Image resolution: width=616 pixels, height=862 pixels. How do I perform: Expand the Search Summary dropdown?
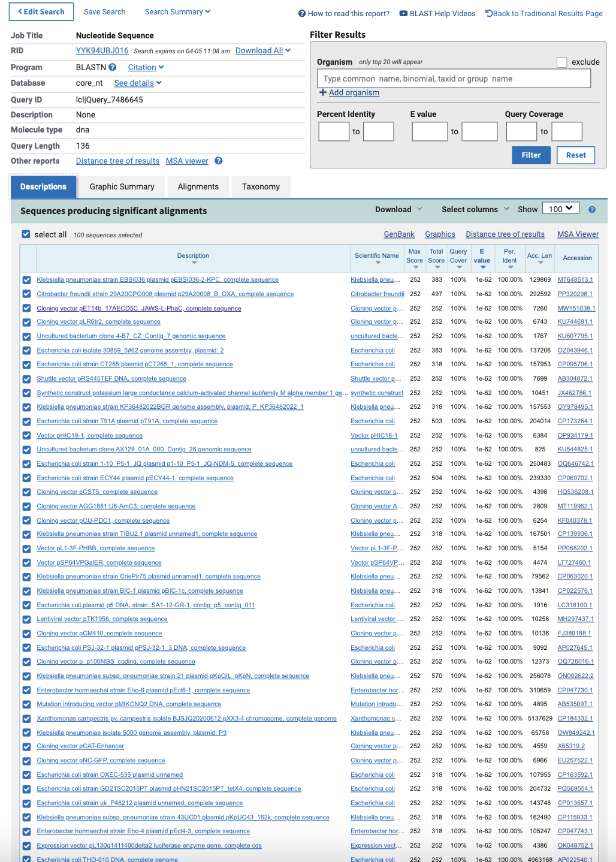coord(177,11)
